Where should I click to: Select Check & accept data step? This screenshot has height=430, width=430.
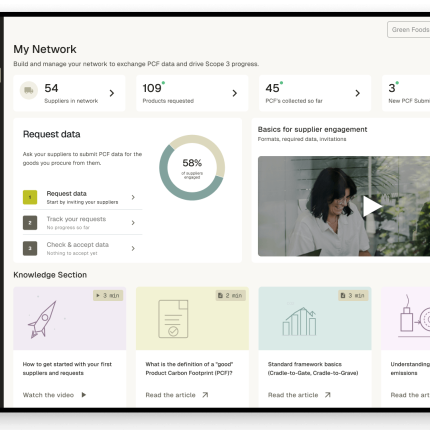coord(82,248)
